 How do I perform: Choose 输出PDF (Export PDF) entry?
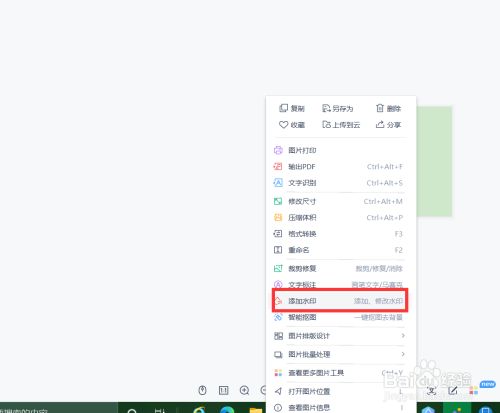339,166
